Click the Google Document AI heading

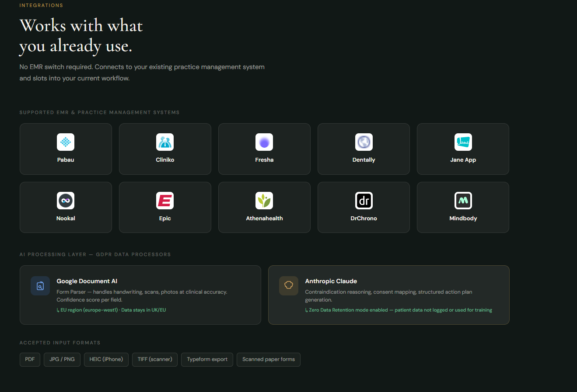coord(87,281)
